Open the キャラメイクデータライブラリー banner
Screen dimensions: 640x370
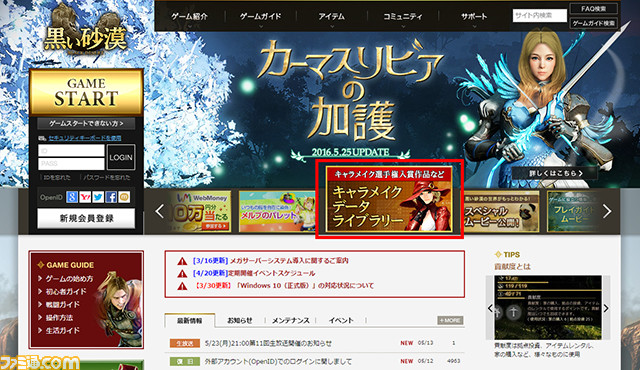coord(389,199)
